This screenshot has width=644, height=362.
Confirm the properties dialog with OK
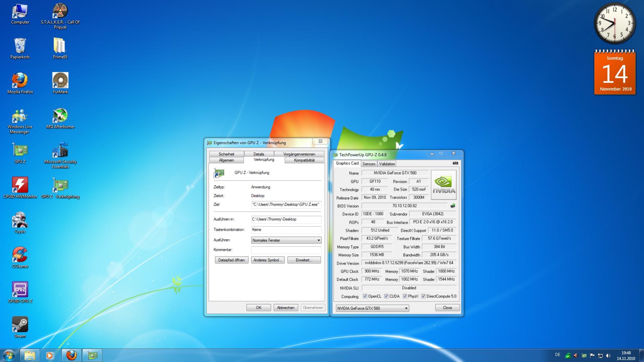click(258, 308)
